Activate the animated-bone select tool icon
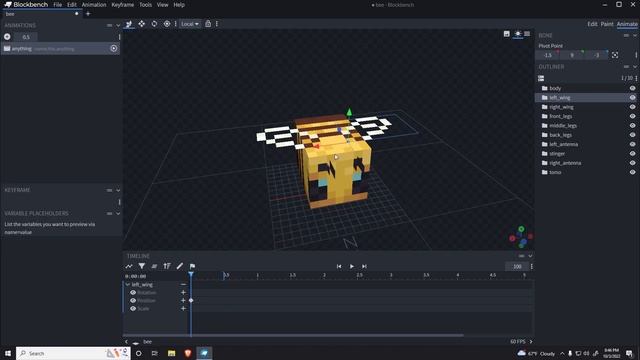Image resolution: width=640 pixels, height=360 pixels. (x=129, y=24)
